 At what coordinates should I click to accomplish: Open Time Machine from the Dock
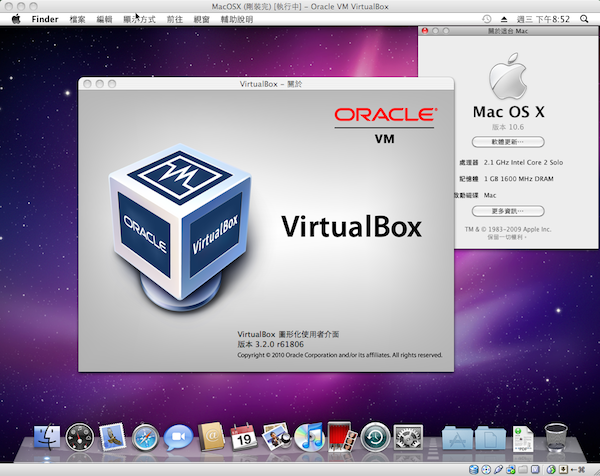pyautogui.click(x=375, y=437)
